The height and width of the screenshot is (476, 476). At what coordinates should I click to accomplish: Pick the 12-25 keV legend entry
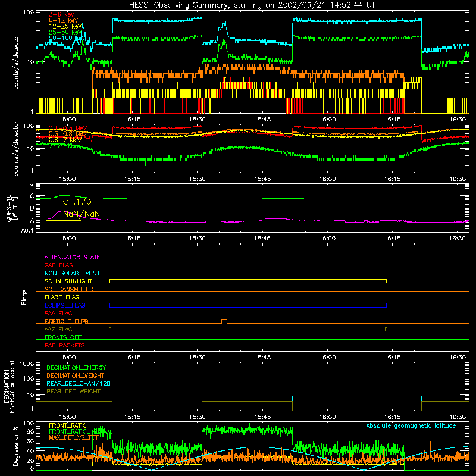[65, 26]
